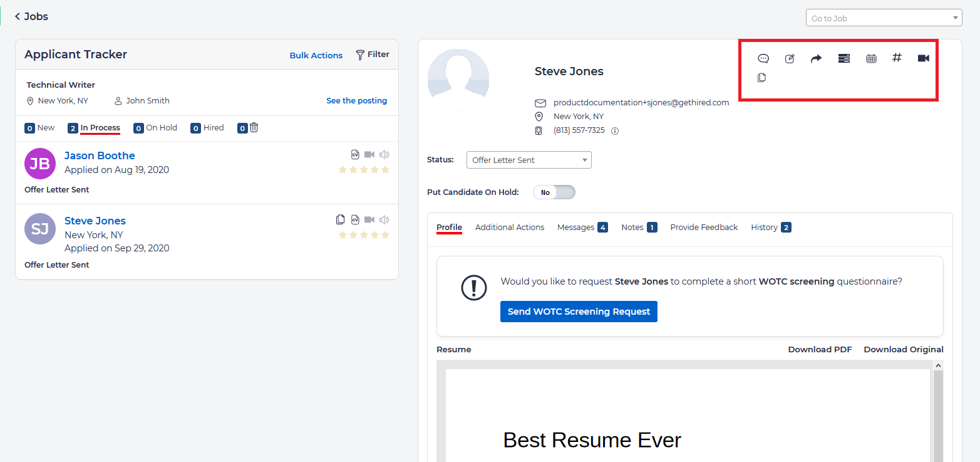This screenshot has height=462, width=980.
Task: Open the Status dropdown showing Offer Letter Sent
Action: [x=529, y=160]
